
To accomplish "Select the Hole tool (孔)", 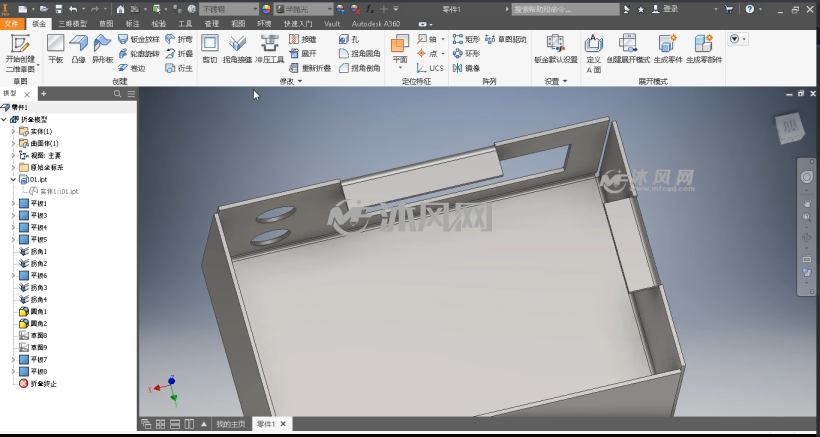I will click(x=349, y=39).
